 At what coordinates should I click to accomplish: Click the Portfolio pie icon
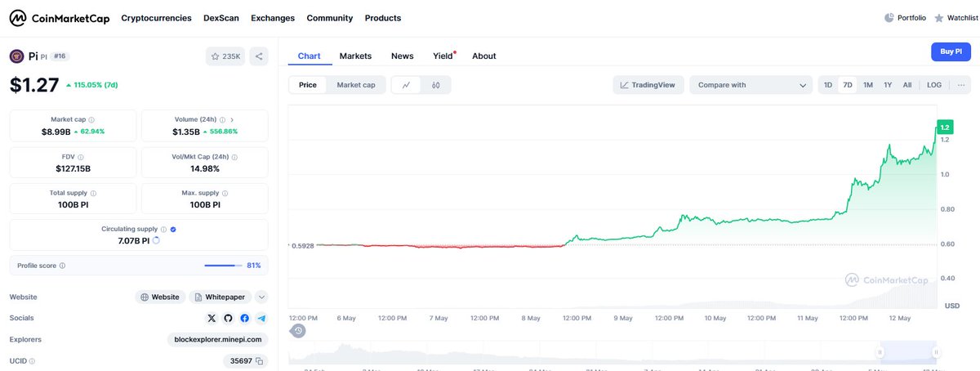(x=889, y=18)
